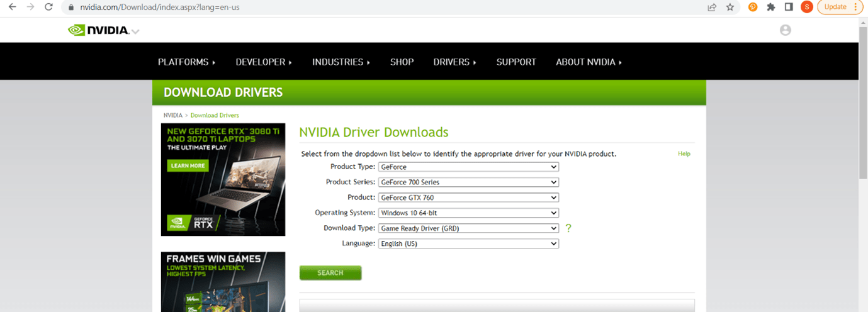Image resolution: width=868 pixels, height=312 pixels.
Task: Go to the Support page
Action: coord(516,62)
